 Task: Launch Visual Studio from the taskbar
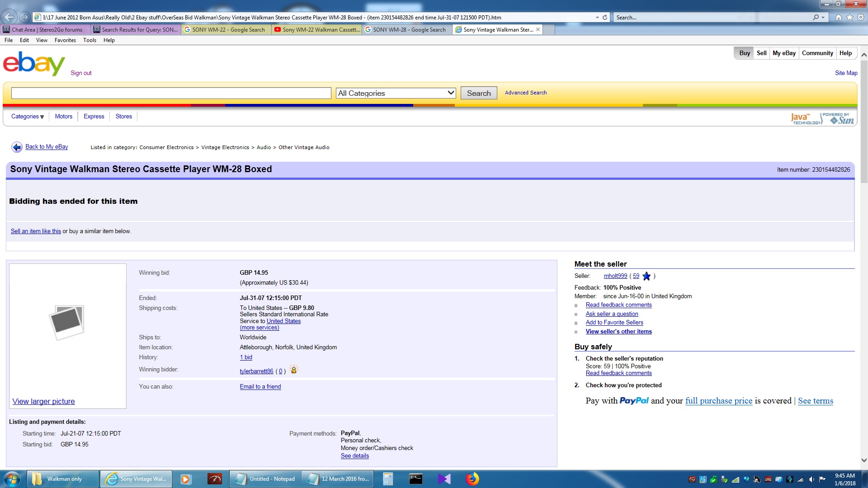[x=444, y=479]
